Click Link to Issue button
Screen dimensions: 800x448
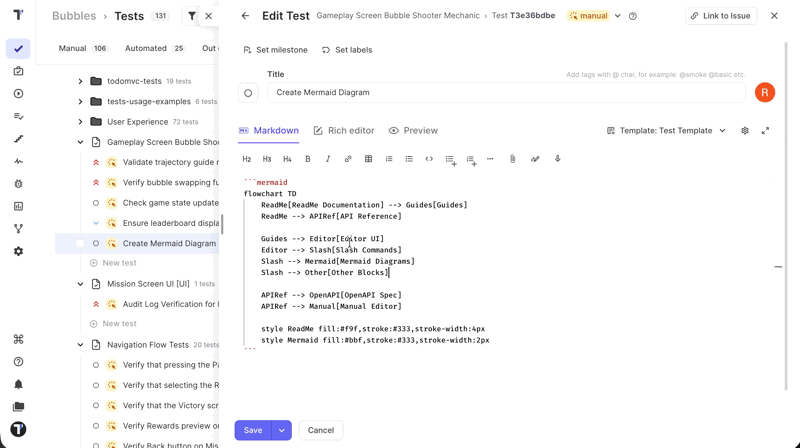(x=721, y=16)
